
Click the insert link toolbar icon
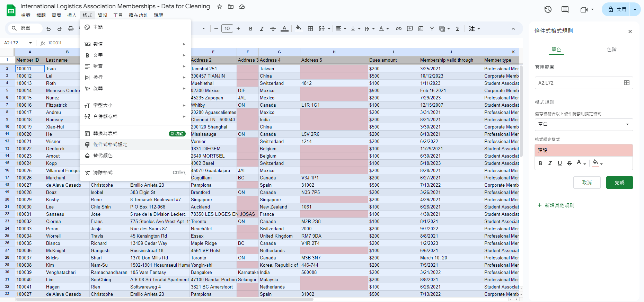click(x=399, y=29)
